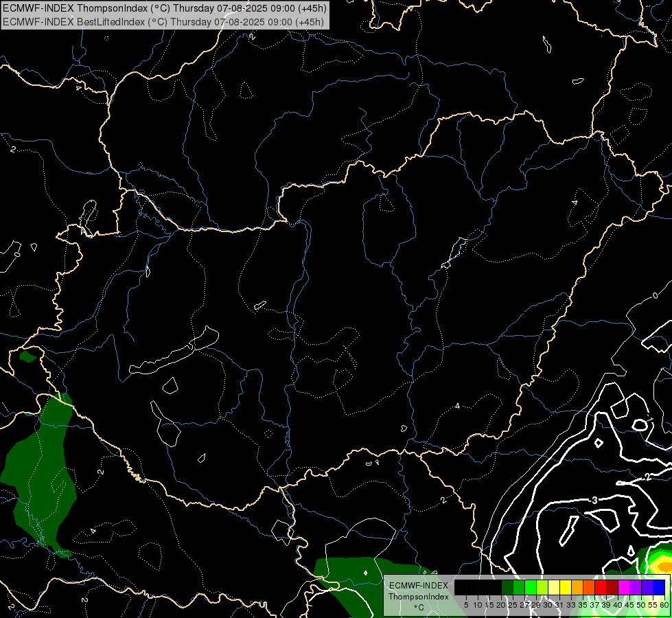
Task: Select the dark red 39–40 legend swatch
Action: click(x=612, y=588)
